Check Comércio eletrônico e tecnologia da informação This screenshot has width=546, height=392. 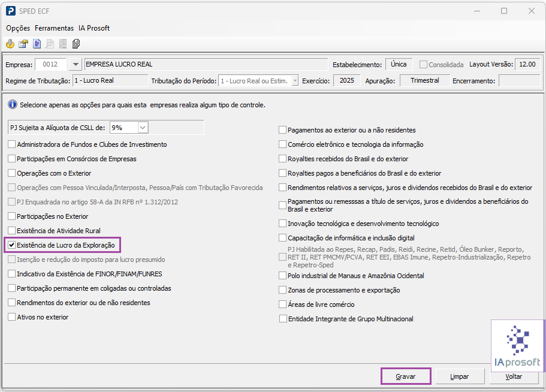[282, 144]
